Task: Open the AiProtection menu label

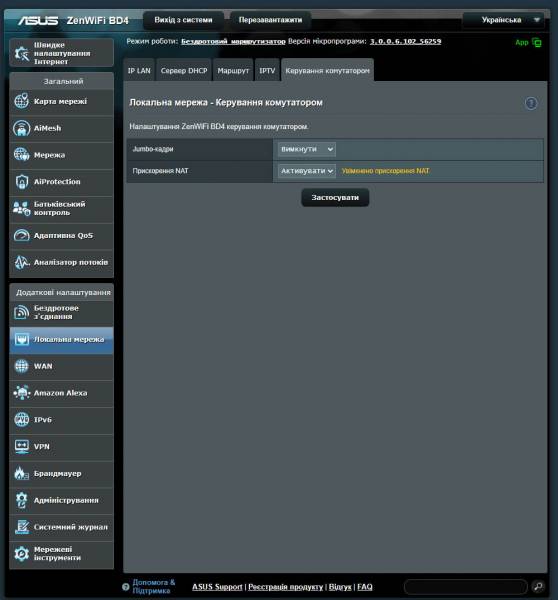Action: pyautogui.click(x=57, y=182)
